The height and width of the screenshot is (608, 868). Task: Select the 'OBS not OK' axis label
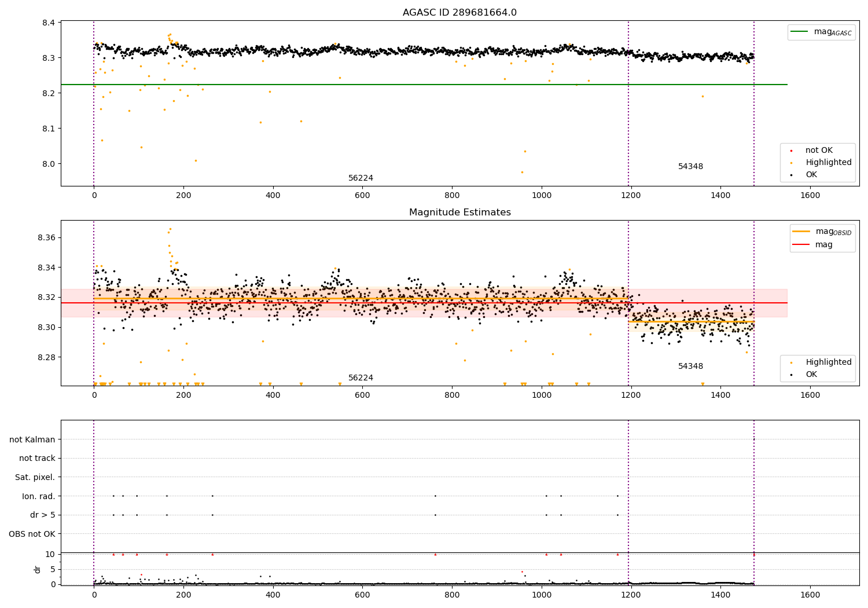(x=32, y=534)
